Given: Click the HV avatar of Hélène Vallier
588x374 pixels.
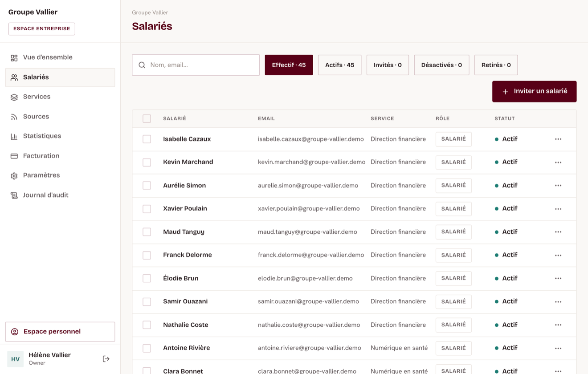Looking at the screenshot, I should [16, 359].
